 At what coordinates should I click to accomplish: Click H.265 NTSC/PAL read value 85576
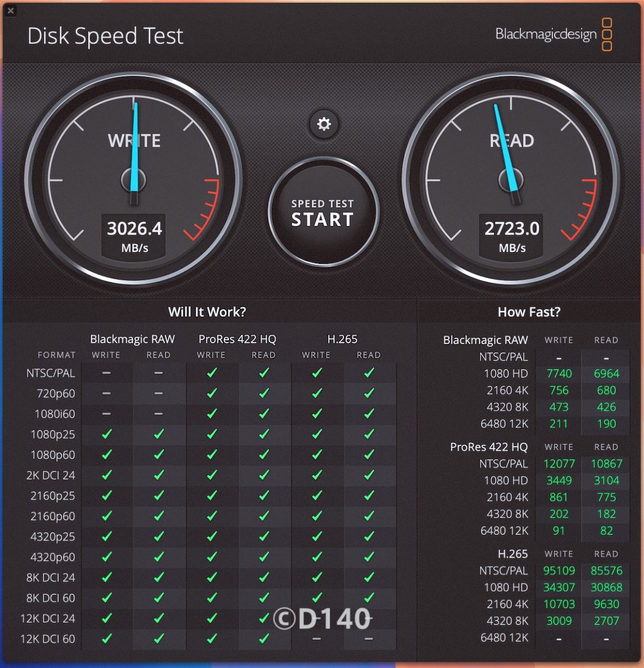point(606,571)
